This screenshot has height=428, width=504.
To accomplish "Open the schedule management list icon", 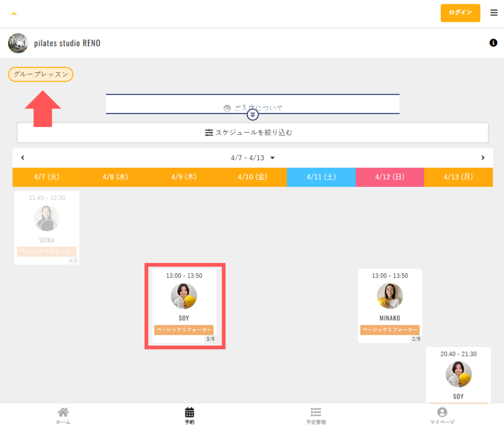I will point(316,415).
